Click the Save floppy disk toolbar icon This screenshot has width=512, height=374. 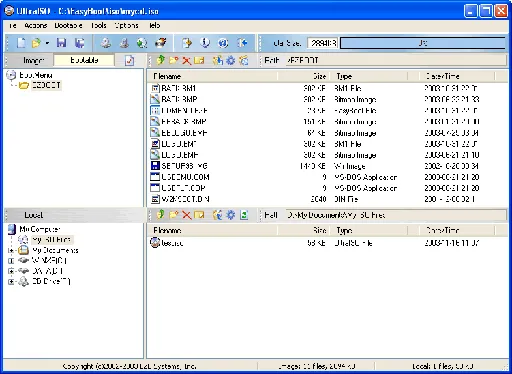tap(61, 43)
